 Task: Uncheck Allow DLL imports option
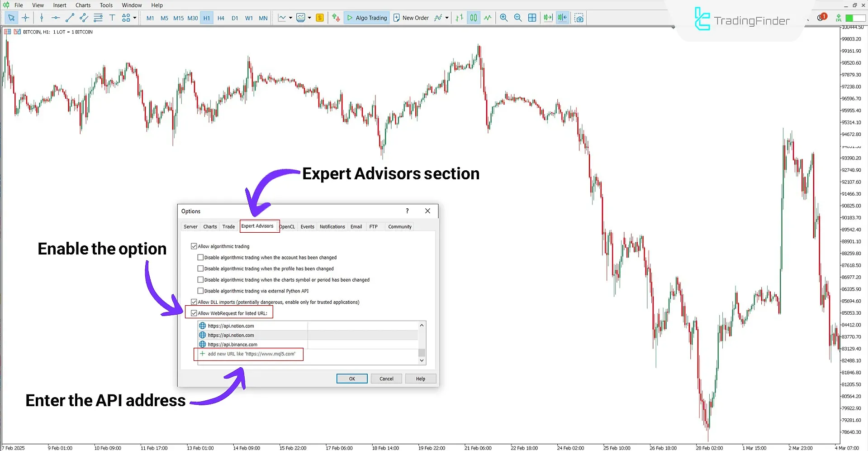point(194,302)
